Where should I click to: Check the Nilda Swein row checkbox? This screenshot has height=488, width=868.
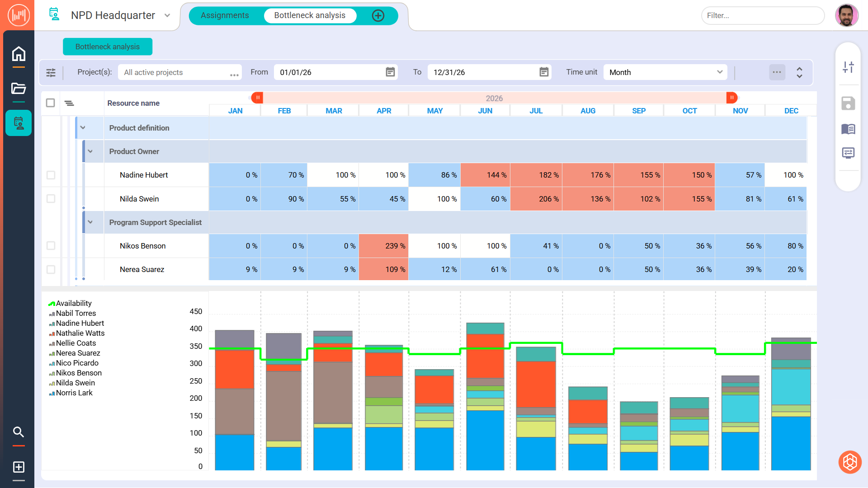coord(51,199)
